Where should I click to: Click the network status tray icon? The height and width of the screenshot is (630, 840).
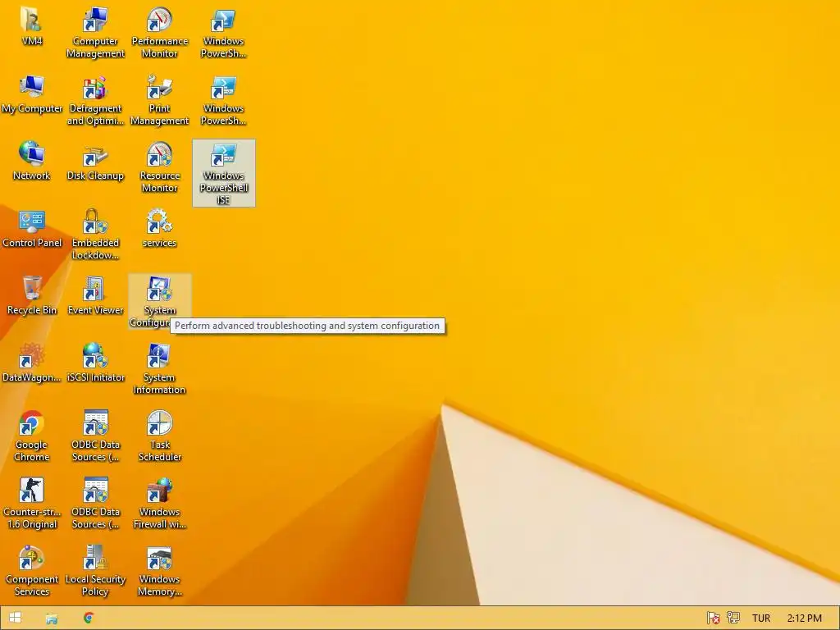(733, 618)
